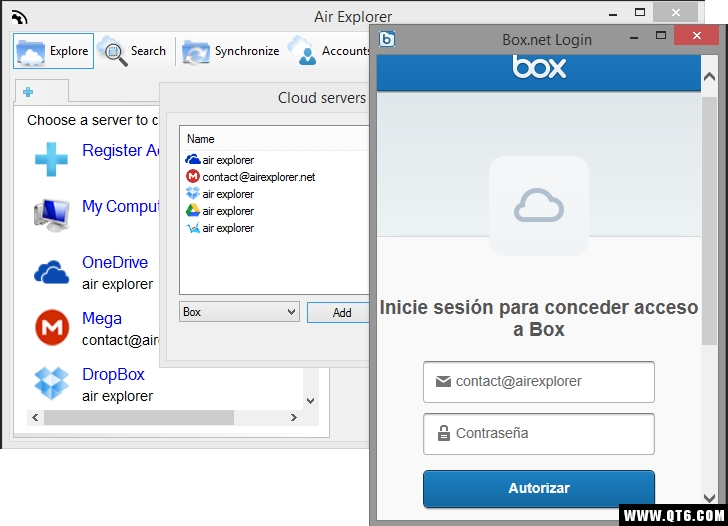Click the DropBox icon in server list
Image resolution: width=728 pixels, height=526 pixels.
51,383
